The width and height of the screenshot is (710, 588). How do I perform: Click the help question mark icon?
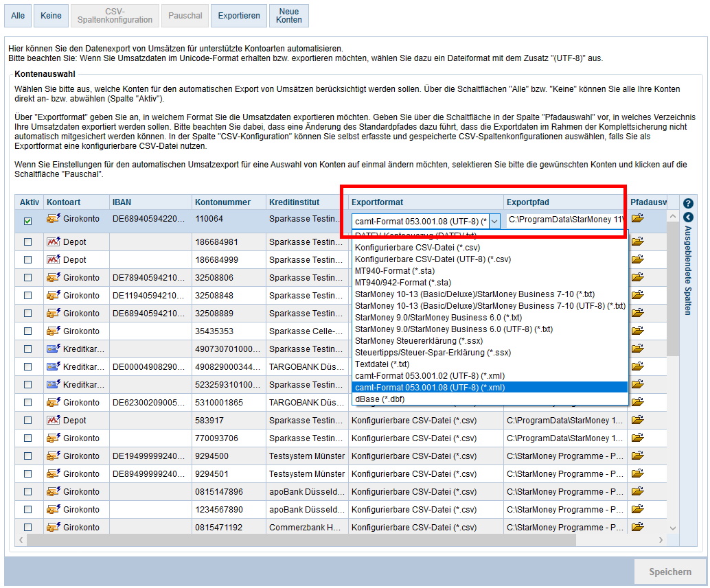688,204
